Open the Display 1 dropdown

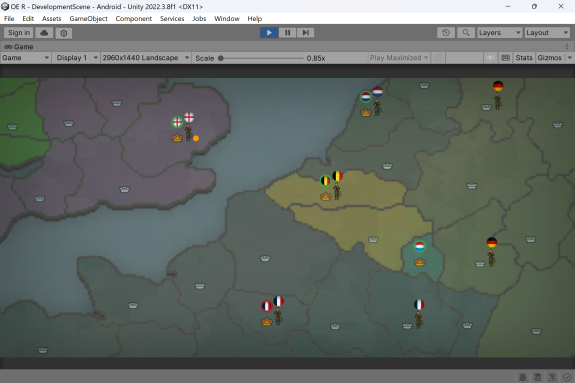click(77, 58)
